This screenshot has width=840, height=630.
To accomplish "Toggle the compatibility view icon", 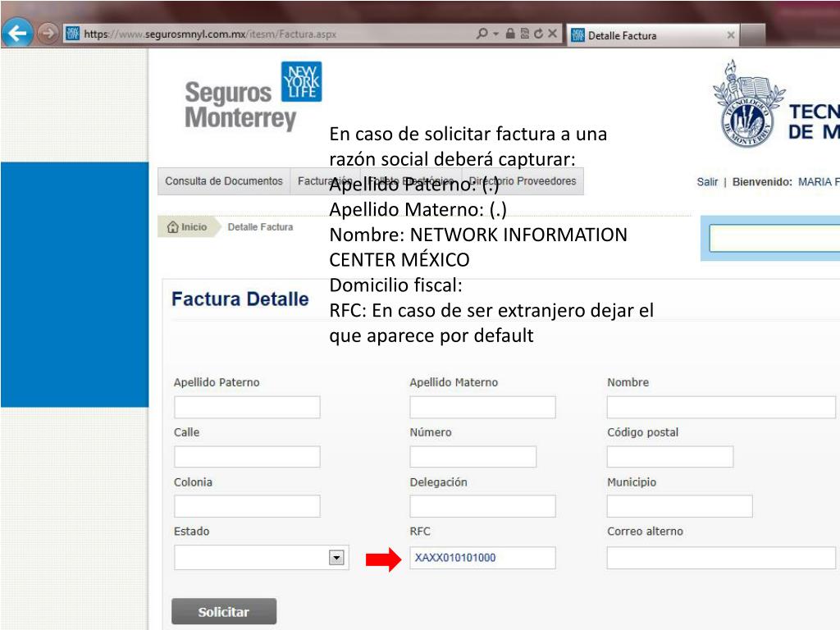I will click(524, 33).
